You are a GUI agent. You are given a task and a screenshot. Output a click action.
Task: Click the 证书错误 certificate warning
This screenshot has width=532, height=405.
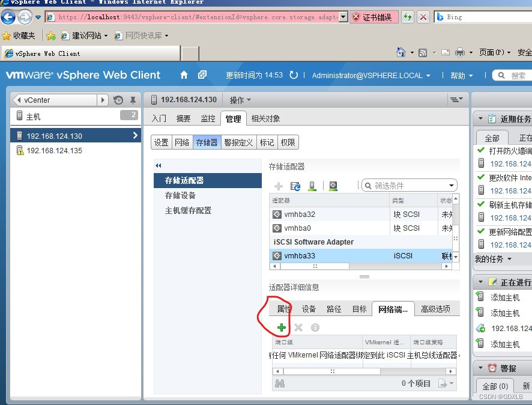click(x=373, y=17)
